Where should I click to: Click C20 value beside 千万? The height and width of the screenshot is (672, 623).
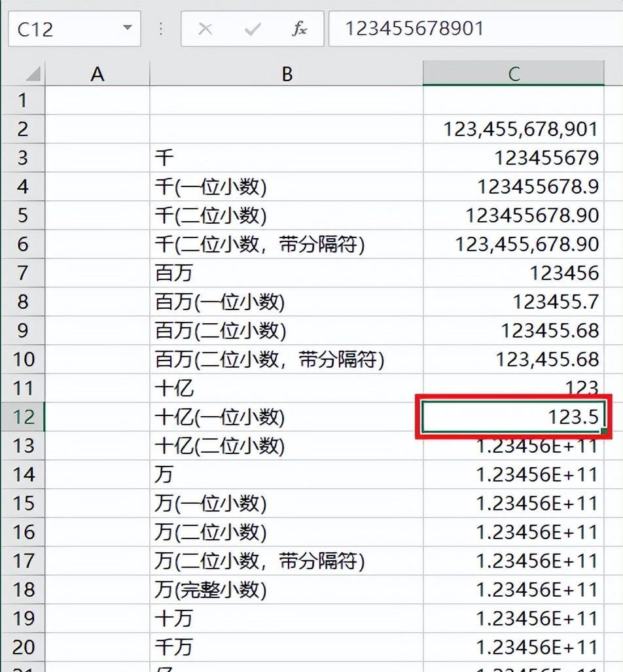coord(514,646)
